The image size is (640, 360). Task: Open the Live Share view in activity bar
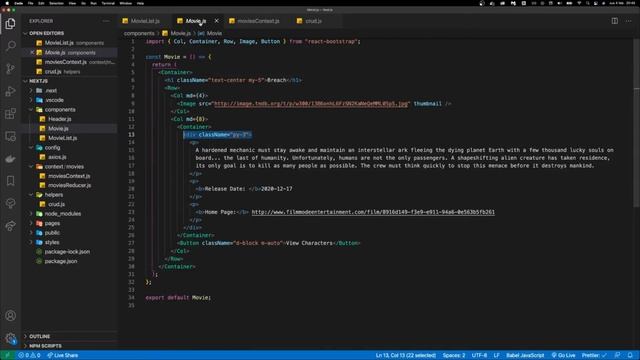coord(11,226)
